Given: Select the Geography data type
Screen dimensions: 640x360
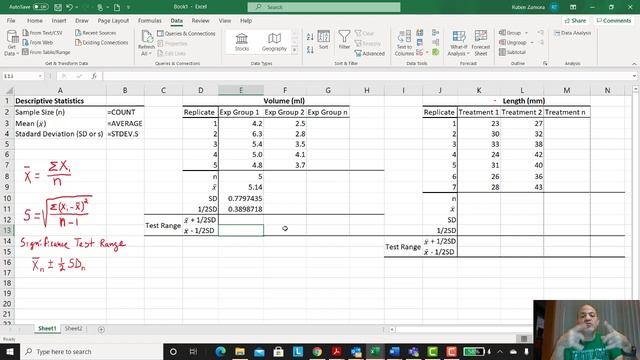Looking at the screenshot, I should click(274, 42).
